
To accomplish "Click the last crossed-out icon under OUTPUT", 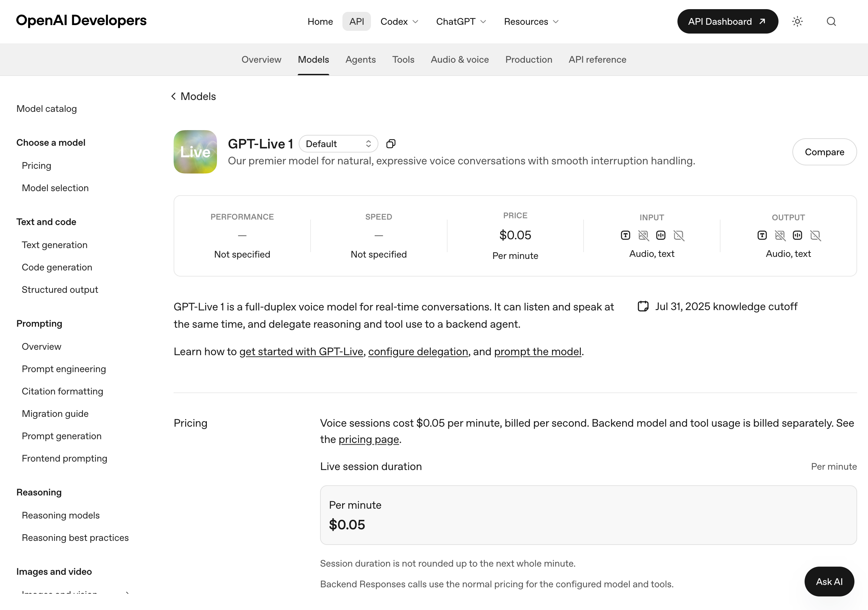I will pyautogui.click(x=815, y=236).
